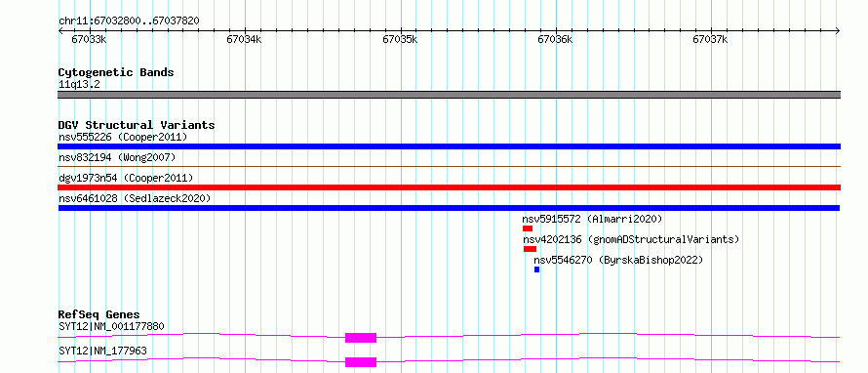Click the nsv5546270 (ByrskaBishop2022) blue square
This screenshot has width=868, height=373.
pos(537,269)
